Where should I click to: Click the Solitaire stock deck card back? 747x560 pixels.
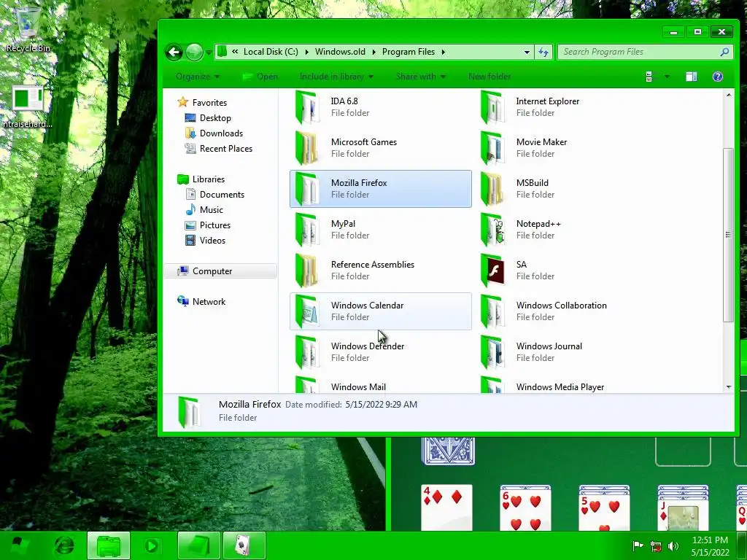click(449, 451)
